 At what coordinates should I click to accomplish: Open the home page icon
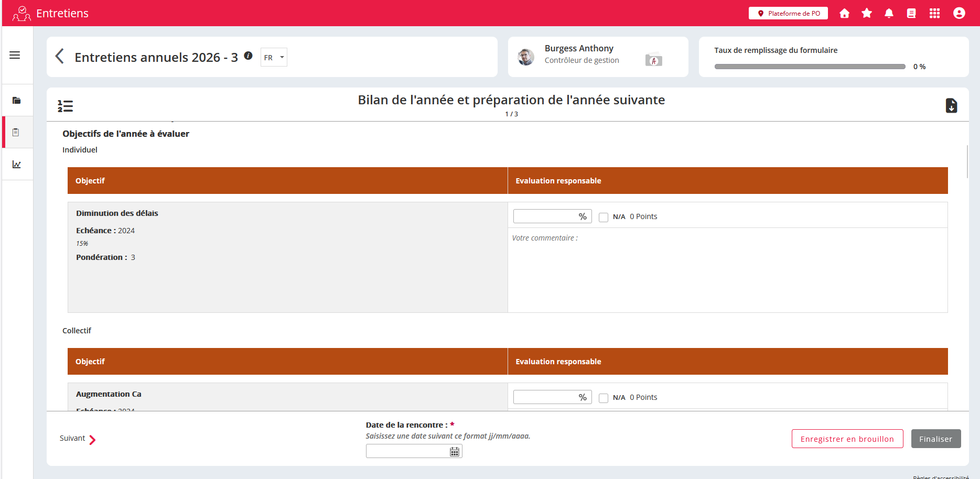tap(844, 14)
